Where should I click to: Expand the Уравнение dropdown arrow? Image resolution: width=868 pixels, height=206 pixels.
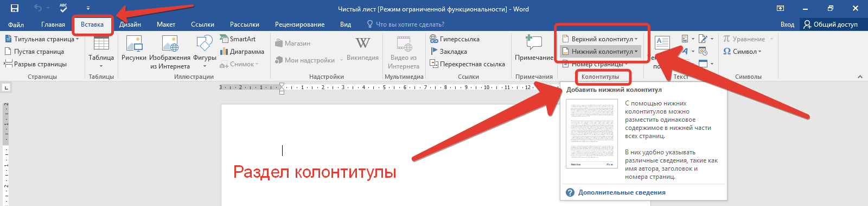(x=771, y=39)
